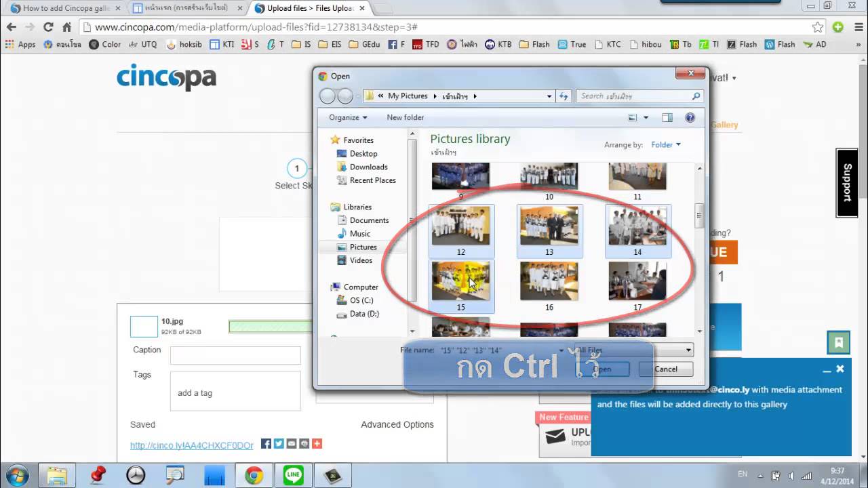Open the view options dropdown arrow

click(645, 117)
